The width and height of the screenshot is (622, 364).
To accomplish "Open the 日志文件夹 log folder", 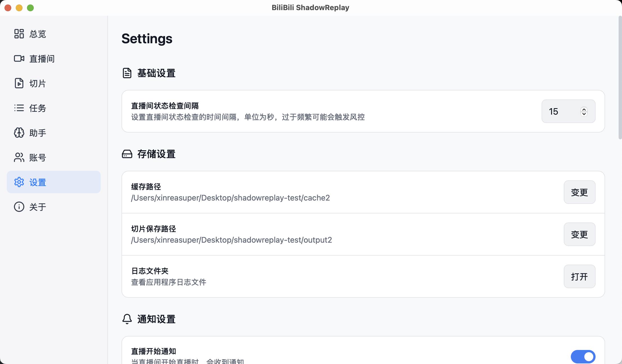I will pyautogui.click(x=579, y=276).
